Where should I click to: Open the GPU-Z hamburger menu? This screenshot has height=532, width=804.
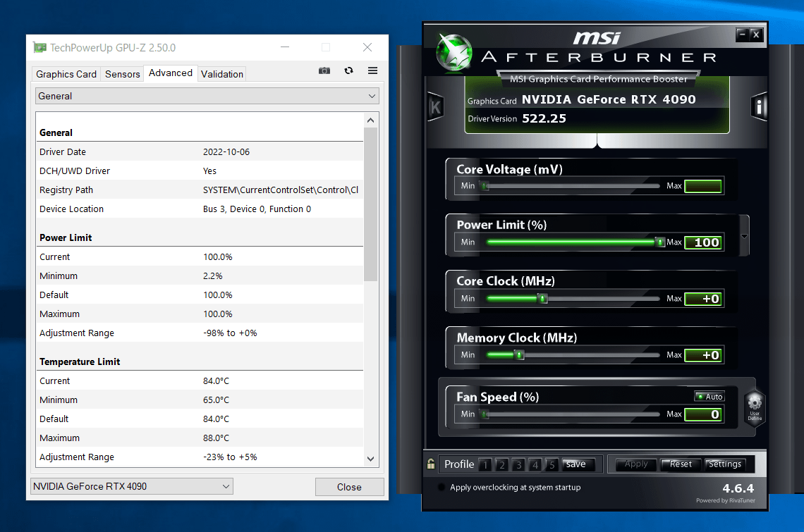373,70
